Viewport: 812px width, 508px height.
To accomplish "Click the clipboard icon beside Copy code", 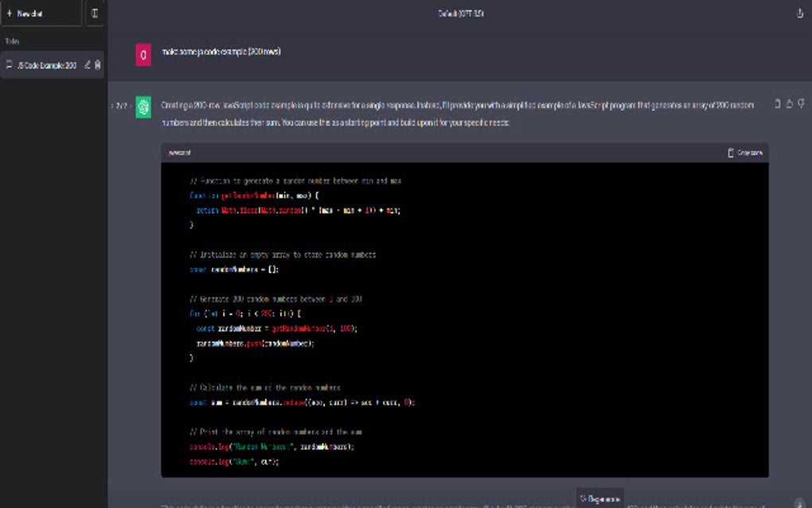I will tap(730, 152).
